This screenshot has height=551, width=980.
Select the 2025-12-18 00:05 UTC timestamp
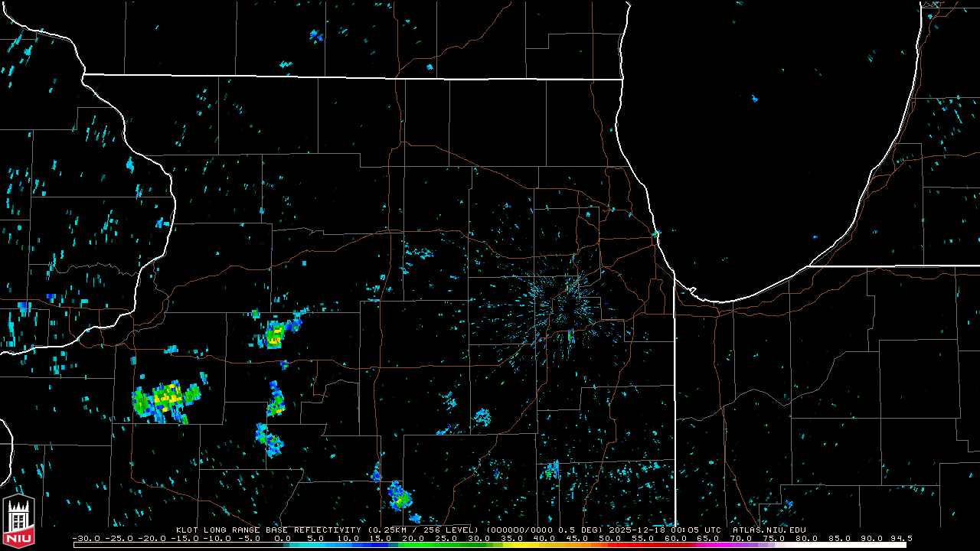pos(665,530)
